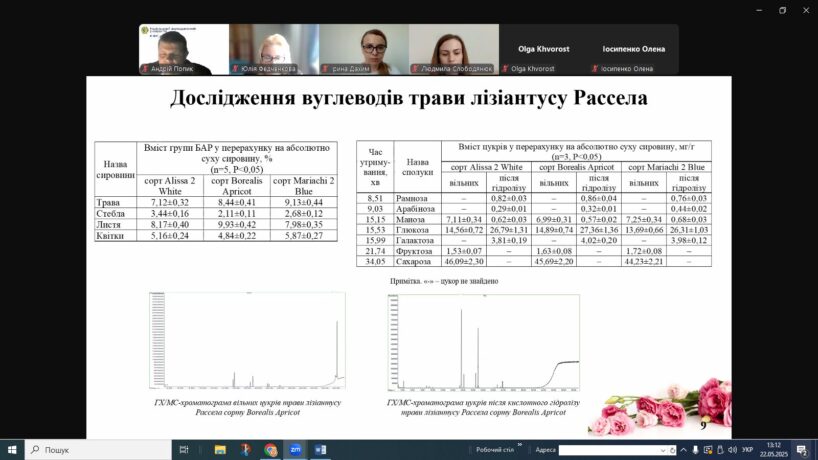Select Андрій Попик's video thumbnail

click(x=183, y=49)
